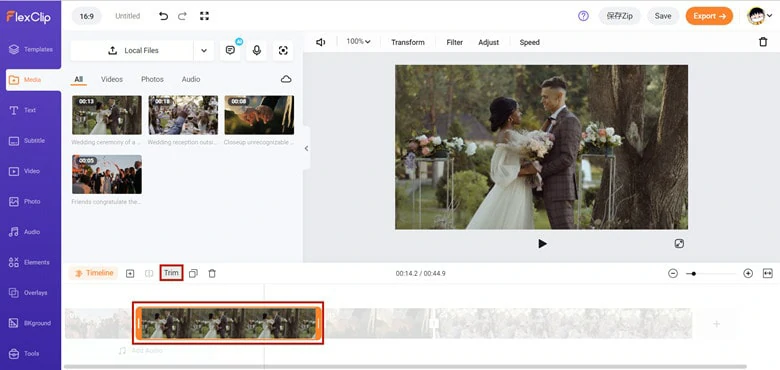This screenshot has height=370, width=780.
Task: Split the clip in timeline toolbar
Action: 149,274
